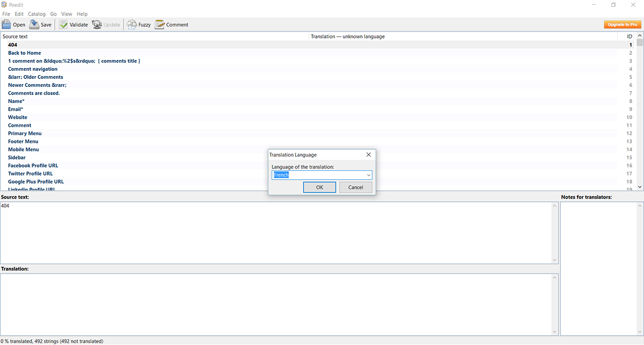The image size is (644, 345).
Task: Select the 'Facebook Profile URL' row
Action: click(x=318, y=166)
